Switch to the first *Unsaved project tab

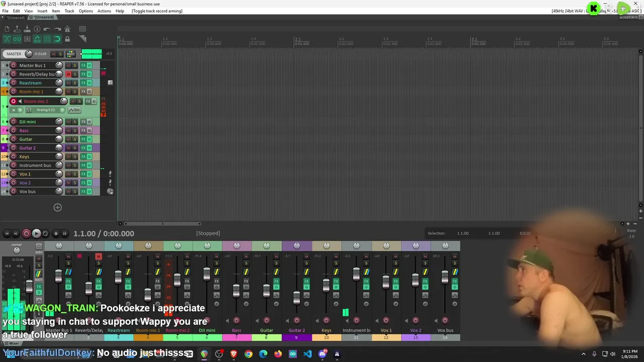click(15, 18)
